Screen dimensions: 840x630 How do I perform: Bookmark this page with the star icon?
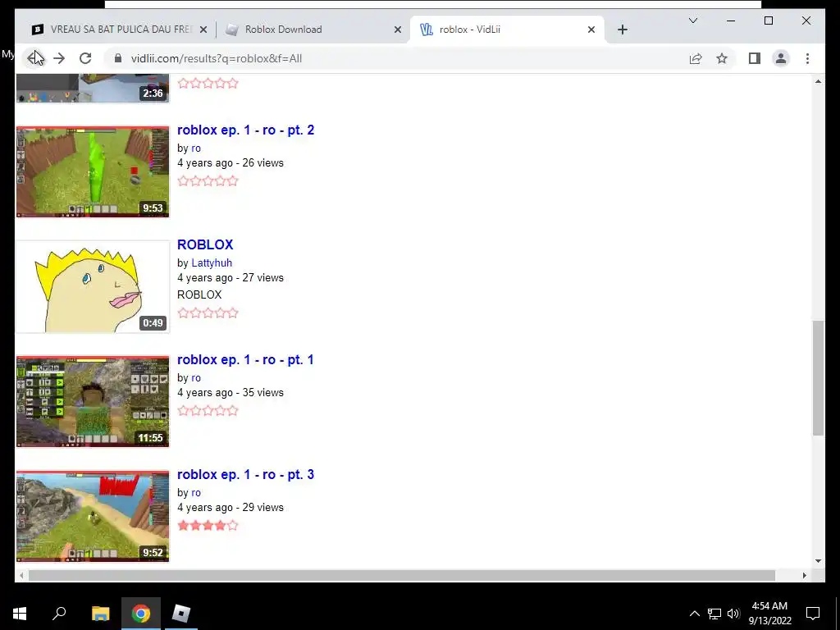click(722, 58)
